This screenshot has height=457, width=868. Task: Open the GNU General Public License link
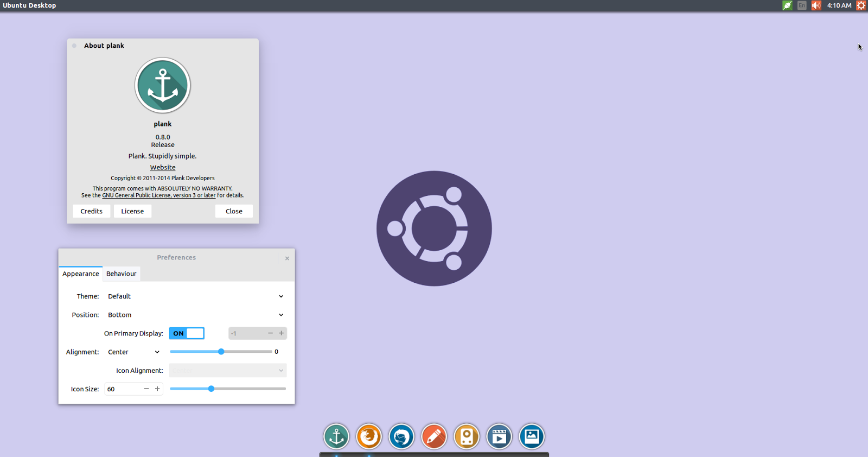[159, 195]
